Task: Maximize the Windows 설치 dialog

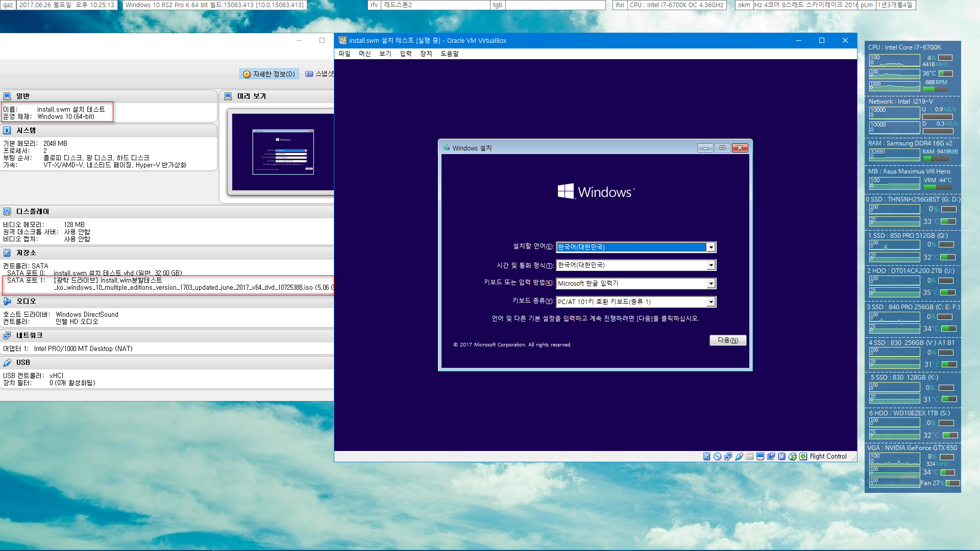Action: (x=722, y=148)
